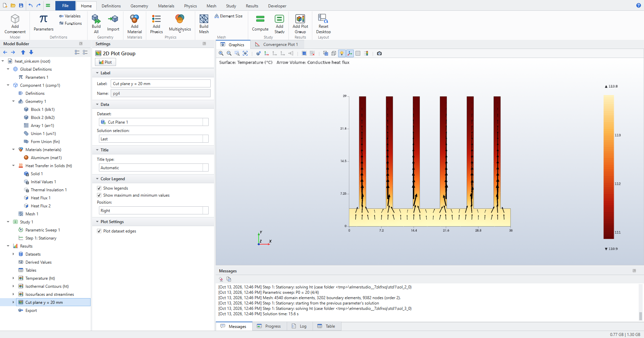
Task: Open the Results ribbon tab
Action: tap(252, 6)
